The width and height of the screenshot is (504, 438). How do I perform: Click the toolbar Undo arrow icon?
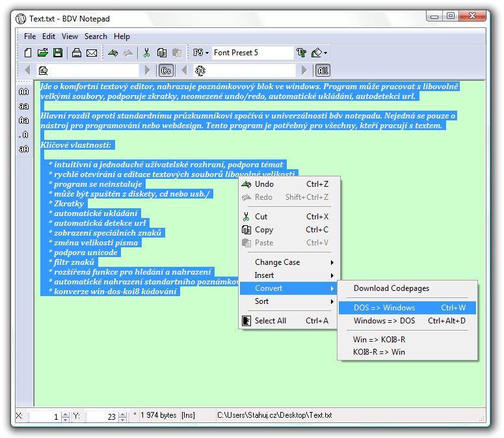113,53
